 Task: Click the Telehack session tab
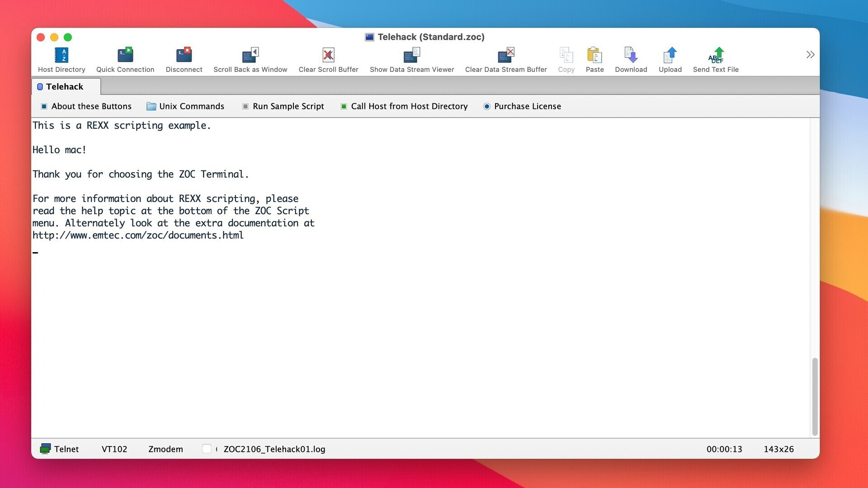click(64, 86)
